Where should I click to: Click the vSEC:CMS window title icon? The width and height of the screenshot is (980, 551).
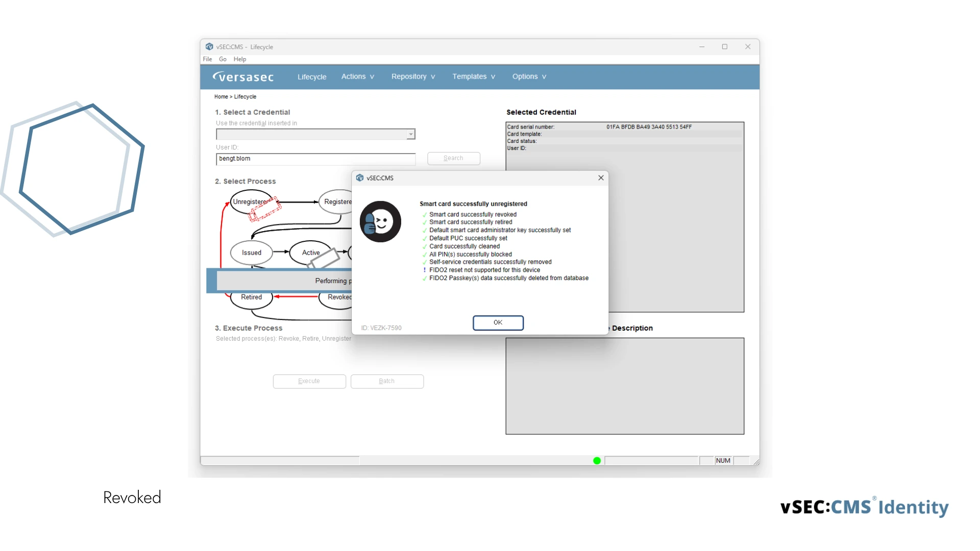coord(209,46)
